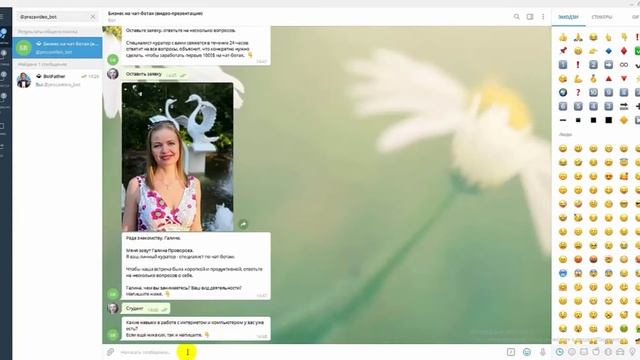Insert the red pushpin emoji
The height and width of the screenshot is (360, 640).
563,51
